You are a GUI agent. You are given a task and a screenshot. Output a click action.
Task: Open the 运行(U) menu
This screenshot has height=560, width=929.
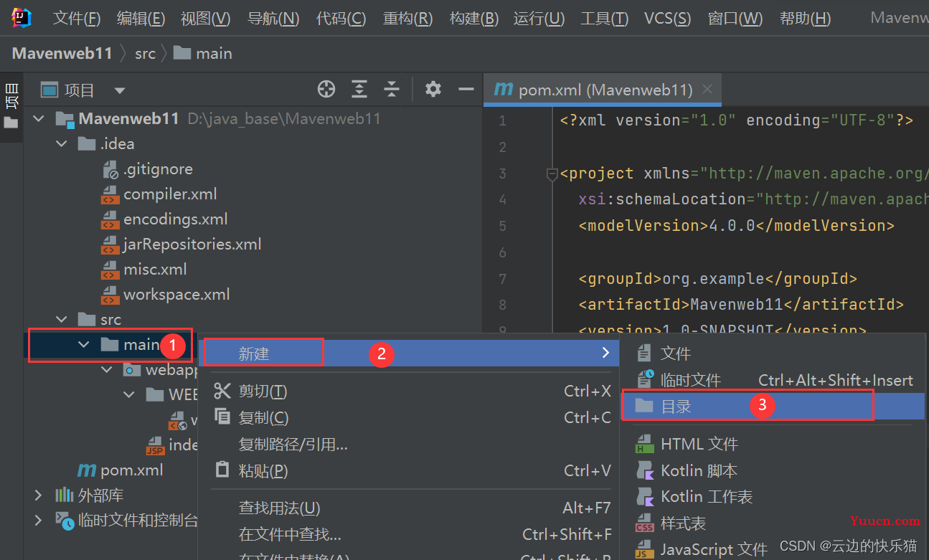coord(539,19)
